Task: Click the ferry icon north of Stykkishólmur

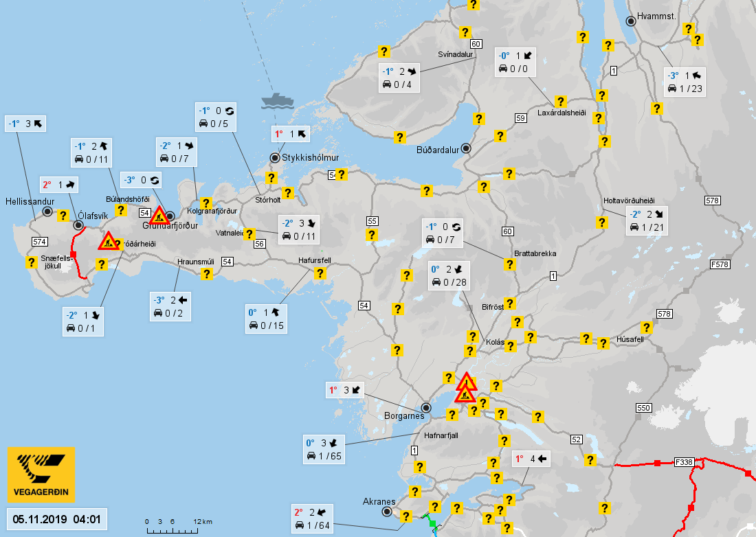Action: point(277,101)
